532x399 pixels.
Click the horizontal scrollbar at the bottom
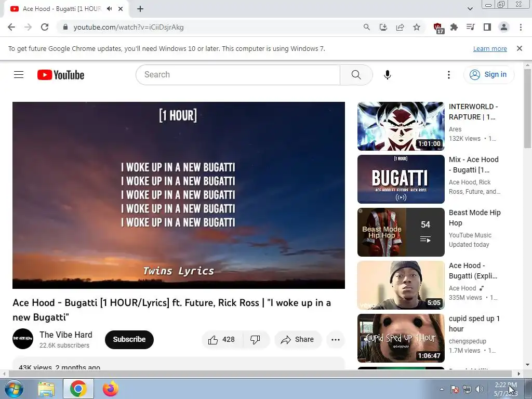pyautogui.click(x=260, y=374)
